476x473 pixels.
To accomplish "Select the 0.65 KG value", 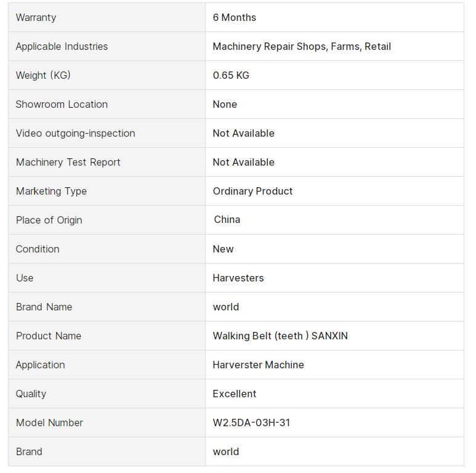I will pyautogui.click(x=231, y=75).
